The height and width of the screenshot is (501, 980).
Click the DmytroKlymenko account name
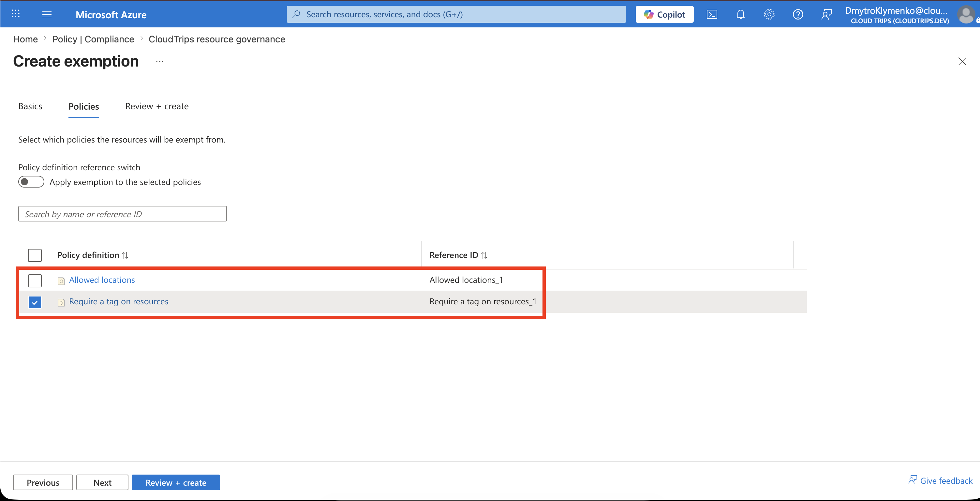(896, 10)
